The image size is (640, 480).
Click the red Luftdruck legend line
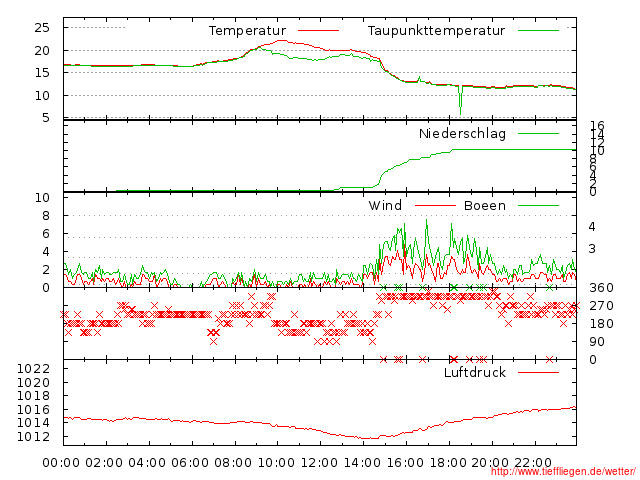[538, 372]
